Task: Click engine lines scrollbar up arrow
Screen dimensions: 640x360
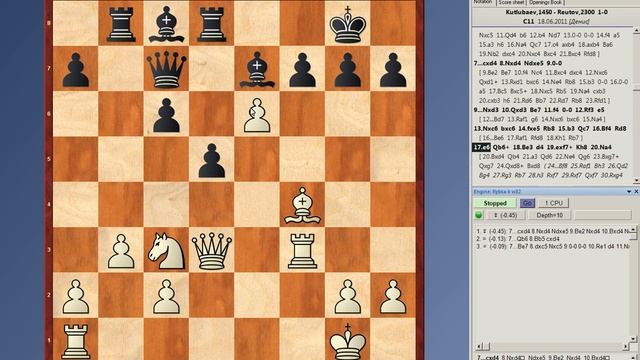Action: click(x=633, y=229)
